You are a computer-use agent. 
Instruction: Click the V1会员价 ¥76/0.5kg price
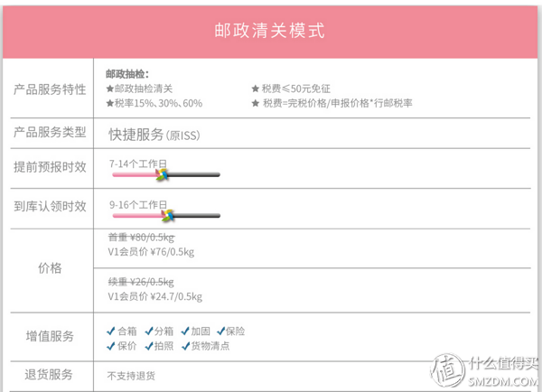point(151,252)
